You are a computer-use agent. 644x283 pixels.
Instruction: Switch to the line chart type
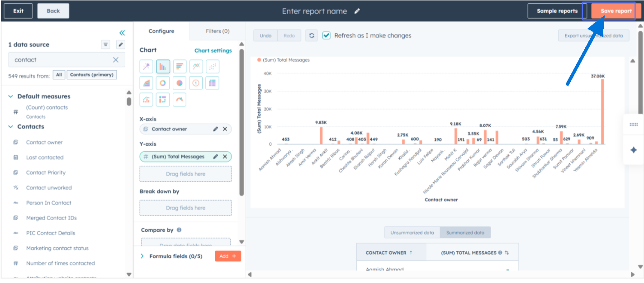click(x=196, y=67)
